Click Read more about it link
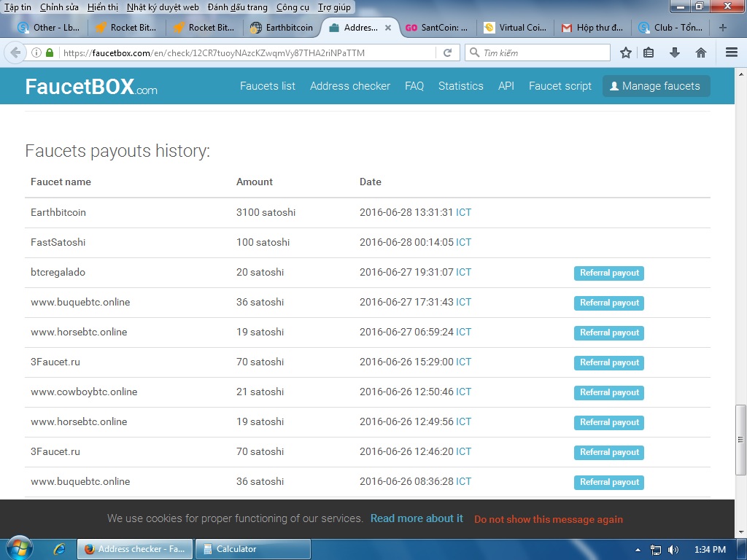Screen dimensions: 747x560 coord(417,518)
